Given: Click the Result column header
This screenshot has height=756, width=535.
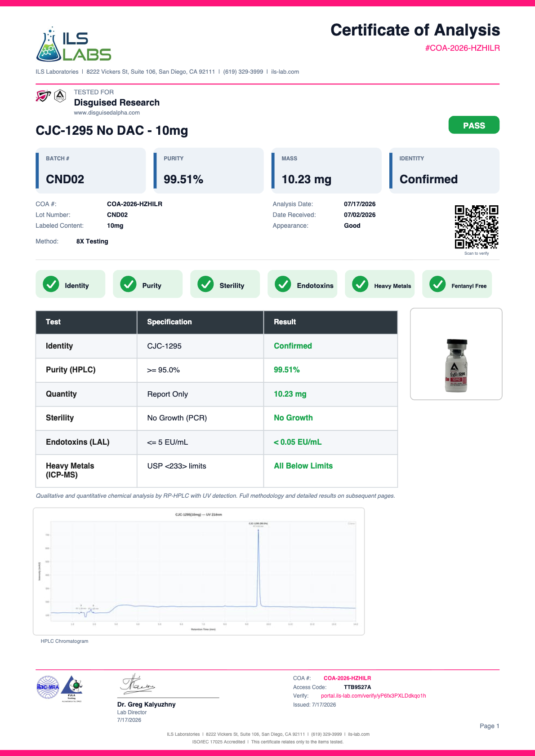Looking at the screenshot, I should (330, 322).
